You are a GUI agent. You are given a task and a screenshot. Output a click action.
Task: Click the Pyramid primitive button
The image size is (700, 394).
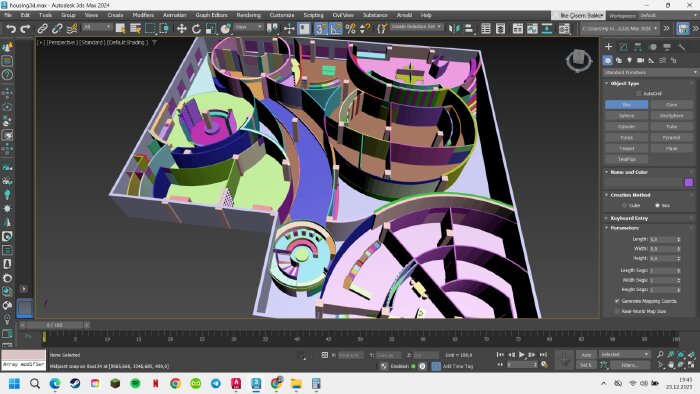(671, 137)
